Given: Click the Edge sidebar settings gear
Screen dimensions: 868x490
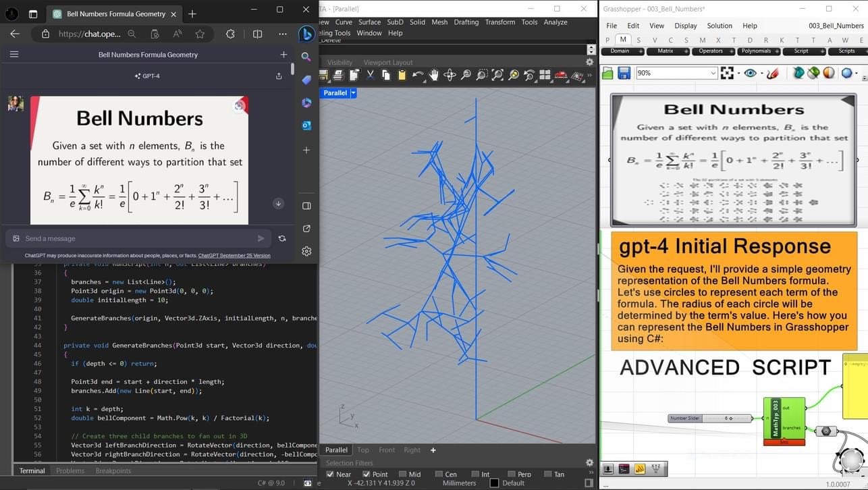Looking at the screenshot, I should click(x=306, y=251).
